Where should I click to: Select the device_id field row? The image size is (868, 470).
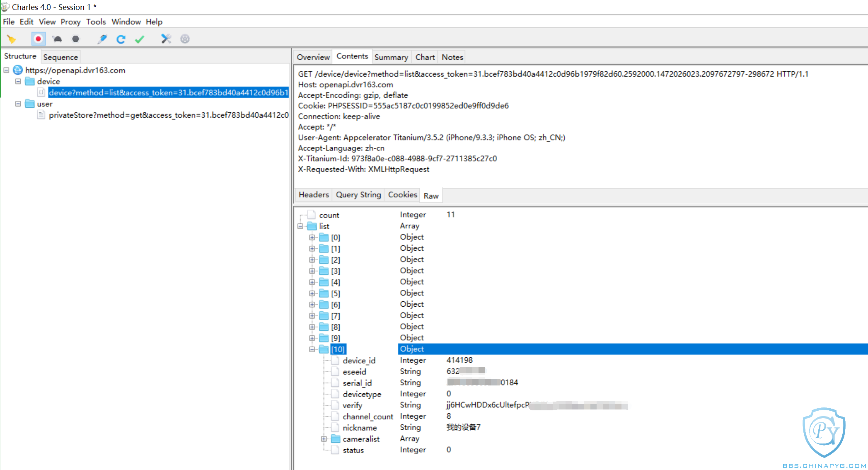click(x=580, y=361)
